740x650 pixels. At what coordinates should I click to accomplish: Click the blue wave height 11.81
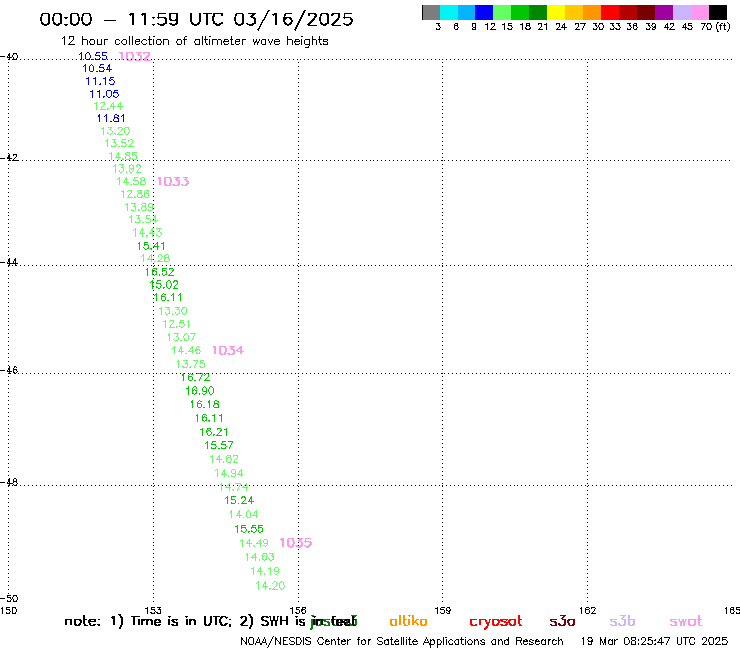click(111, 118)
